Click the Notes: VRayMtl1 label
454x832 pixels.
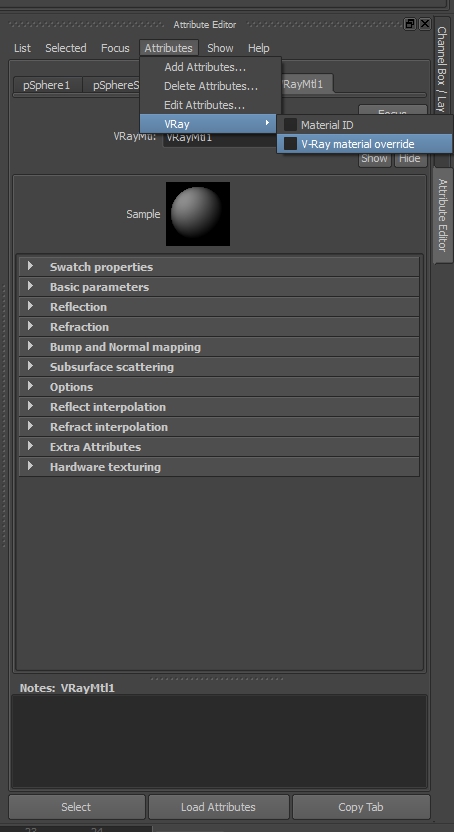(x=67, y=688)
